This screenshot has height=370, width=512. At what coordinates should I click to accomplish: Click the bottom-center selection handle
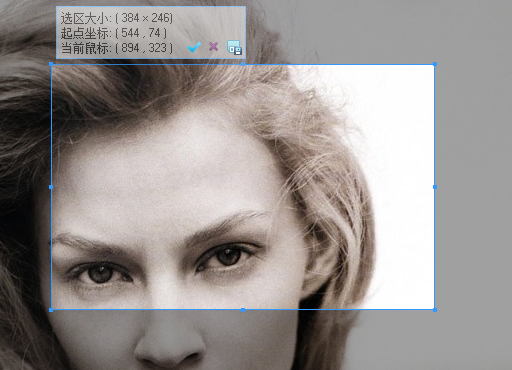[243, 310]
